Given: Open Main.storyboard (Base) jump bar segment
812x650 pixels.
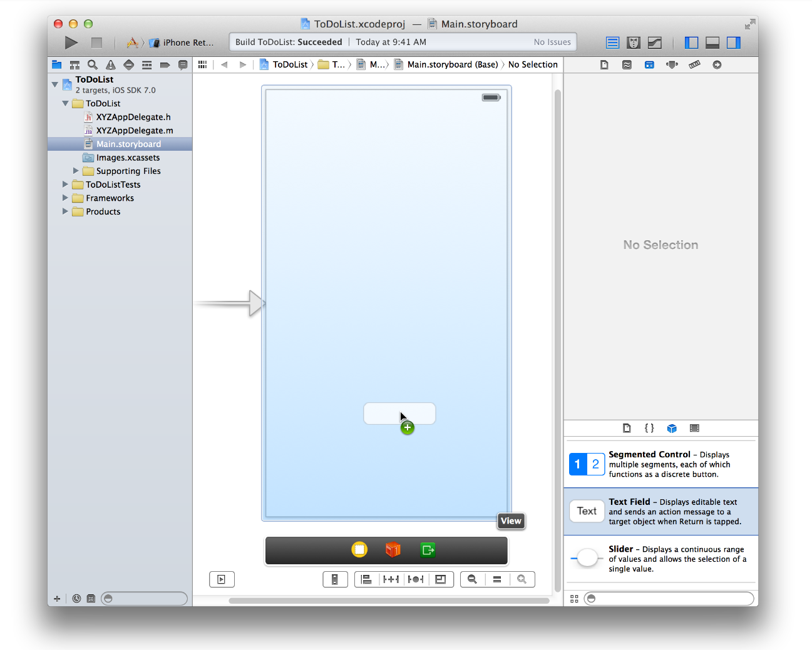Looking at the screenshot, I should tap(446, 64).
